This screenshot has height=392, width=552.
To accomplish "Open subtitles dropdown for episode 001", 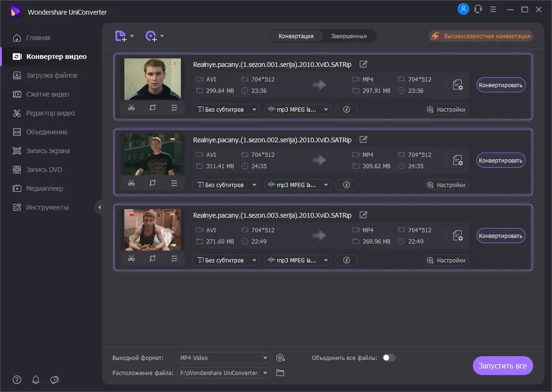I will 226,109.
